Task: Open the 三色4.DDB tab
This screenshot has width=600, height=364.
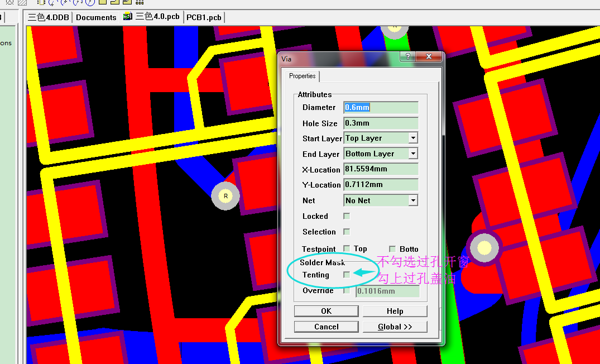Action: (49, 17)
